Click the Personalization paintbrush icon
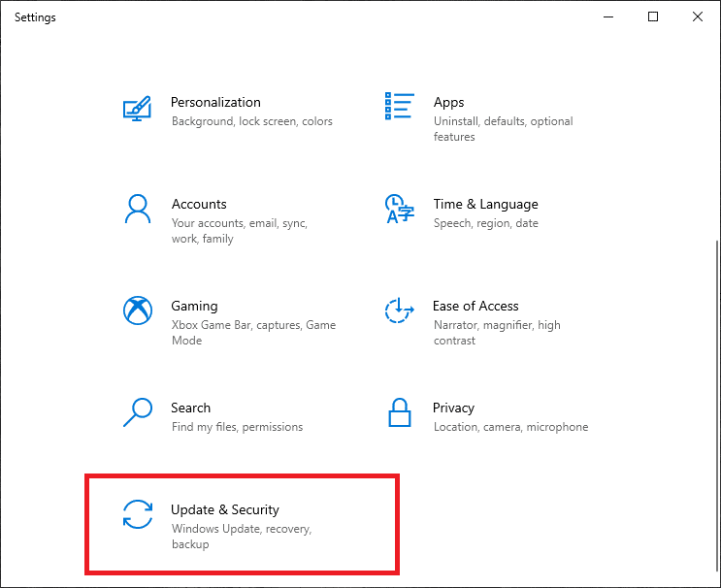 137,108
